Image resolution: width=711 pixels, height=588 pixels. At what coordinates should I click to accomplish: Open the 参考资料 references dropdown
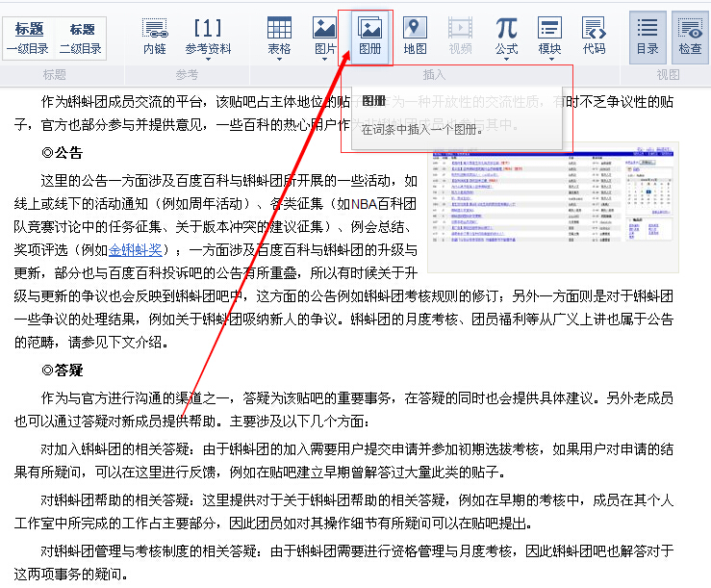(x=208, y=36)
